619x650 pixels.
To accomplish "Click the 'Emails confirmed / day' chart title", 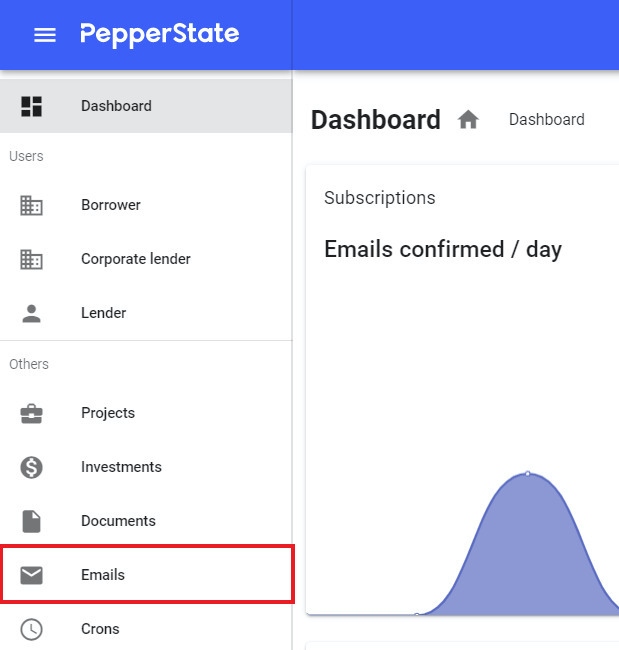I will 443,250.
